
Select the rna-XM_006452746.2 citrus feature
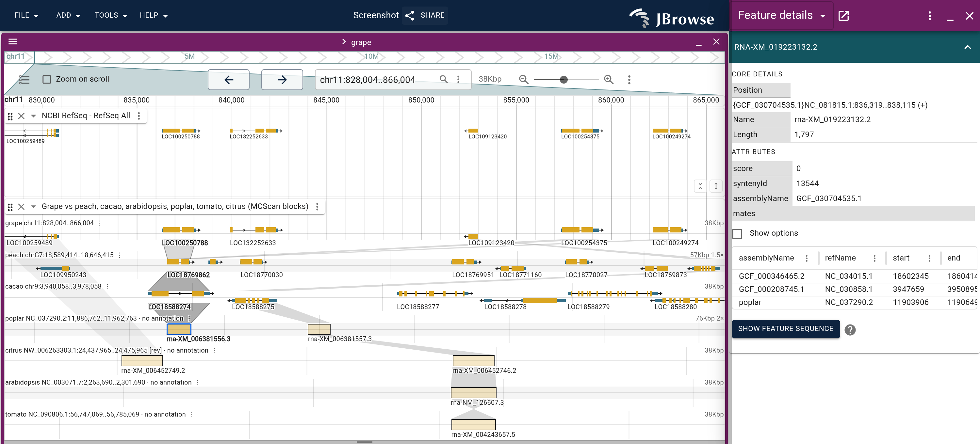tap(473, 360)
